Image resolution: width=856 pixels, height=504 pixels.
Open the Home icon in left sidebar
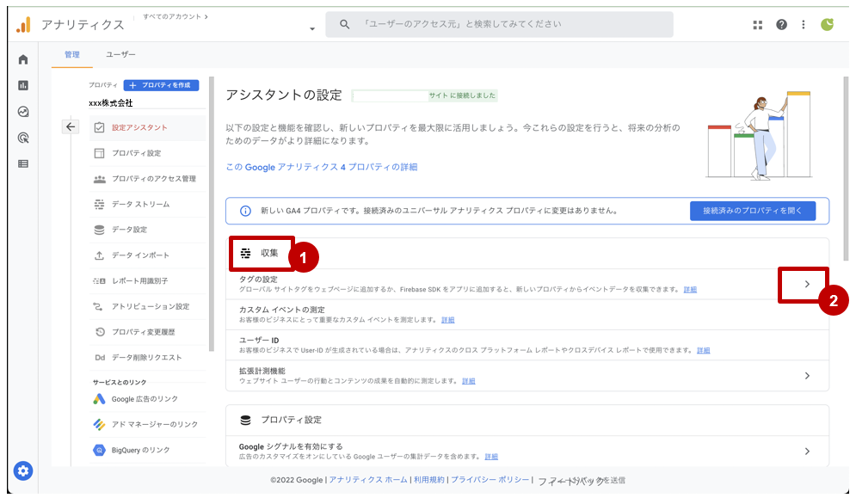[23, 59]
